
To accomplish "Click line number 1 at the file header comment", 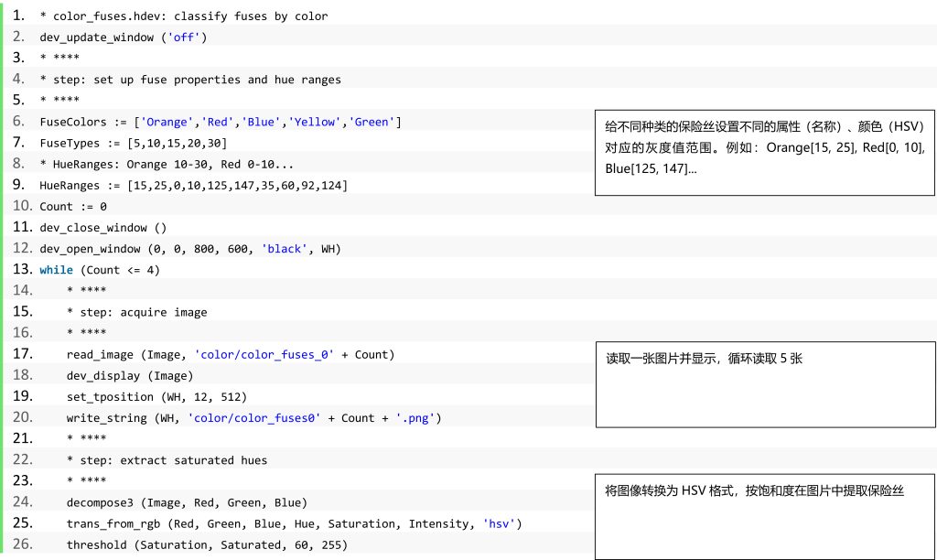I will [18, 16].
